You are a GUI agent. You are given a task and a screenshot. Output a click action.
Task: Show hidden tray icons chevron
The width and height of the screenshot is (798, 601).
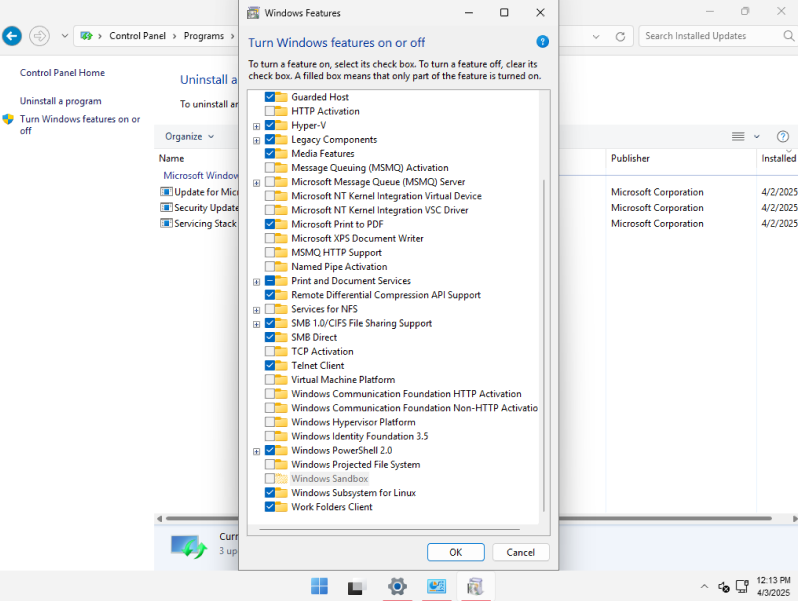click(x=704, y=587)
